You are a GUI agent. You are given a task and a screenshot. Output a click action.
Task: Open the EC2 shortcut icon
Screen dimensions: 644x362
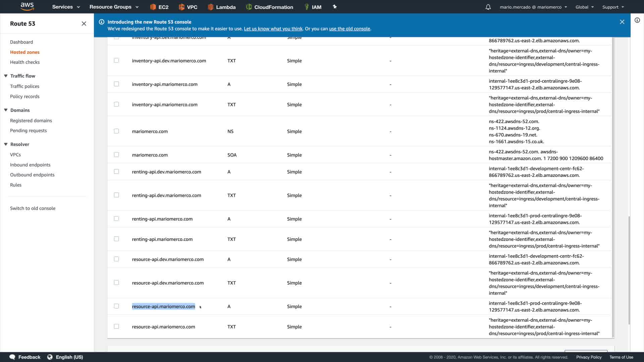click(153, 7)
